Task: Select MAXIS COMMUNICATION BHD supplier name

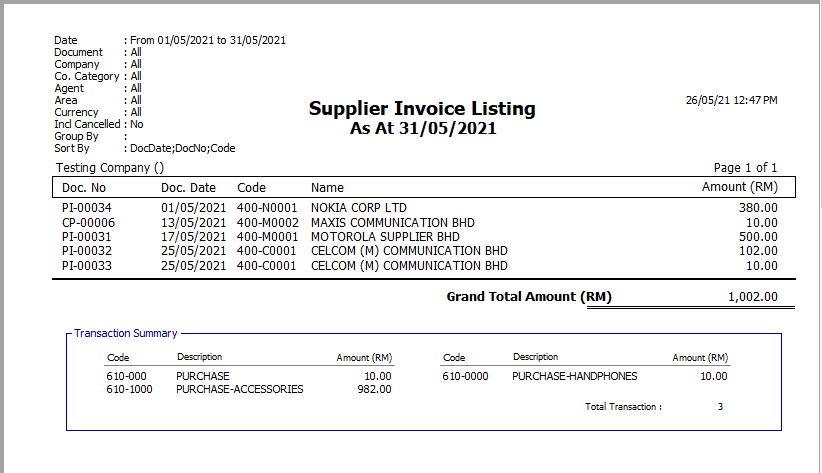Action: click(x=392, y=222)
